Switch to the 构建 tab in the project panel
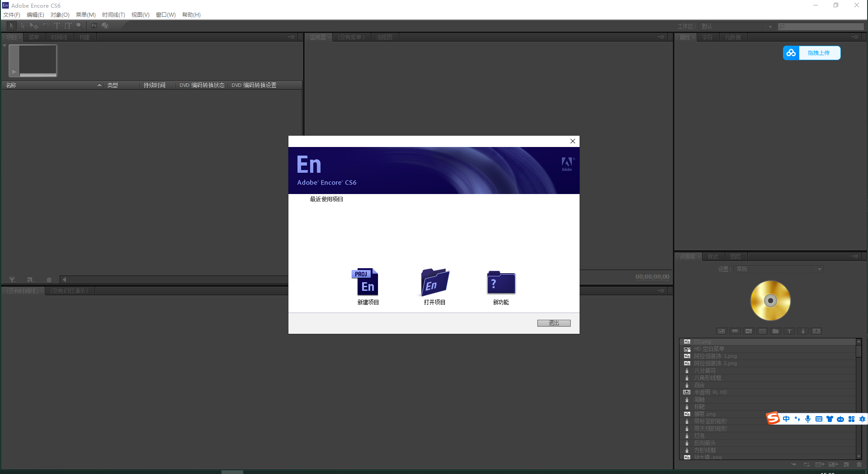Screen dimensions: 868x474 coord(85,37)
